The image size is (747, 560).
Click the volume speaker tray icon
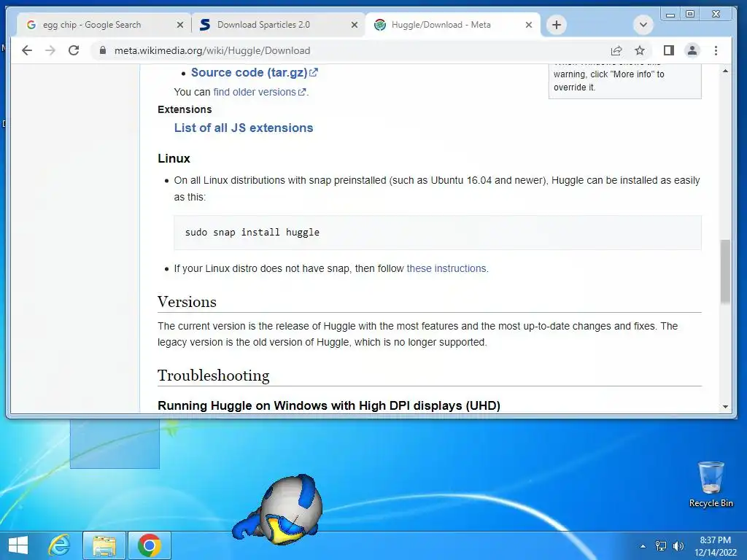(678, 546)
